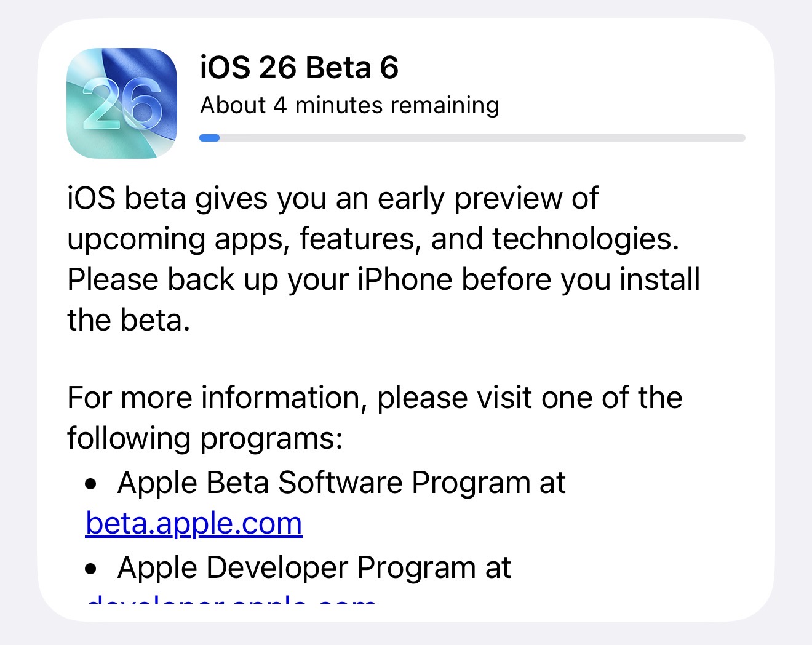Screen dimensions: 812x645
Task: Tap the iOS 26 update icon
Action: [x=122, y=103]
